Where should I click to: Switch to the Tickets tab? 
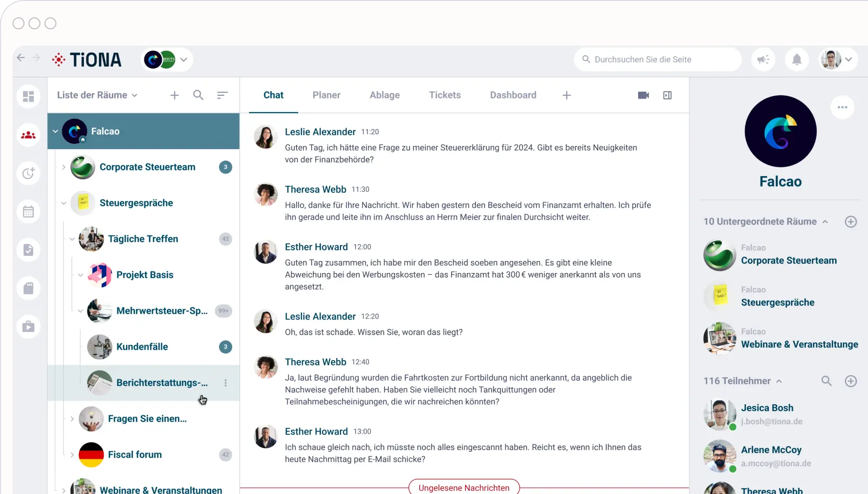point(445,95)
